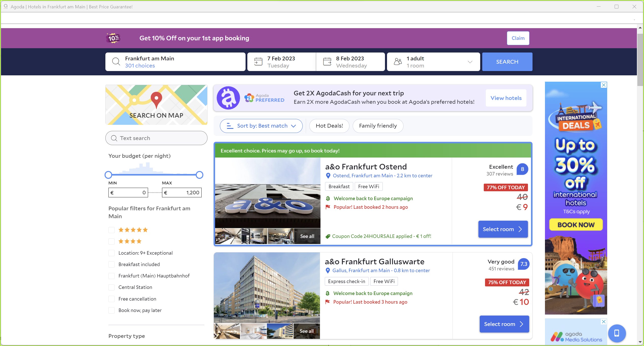Close the International Deals ad via X icon
The width and height of the screenshot is (644, 346).
(x=604, y=85)
